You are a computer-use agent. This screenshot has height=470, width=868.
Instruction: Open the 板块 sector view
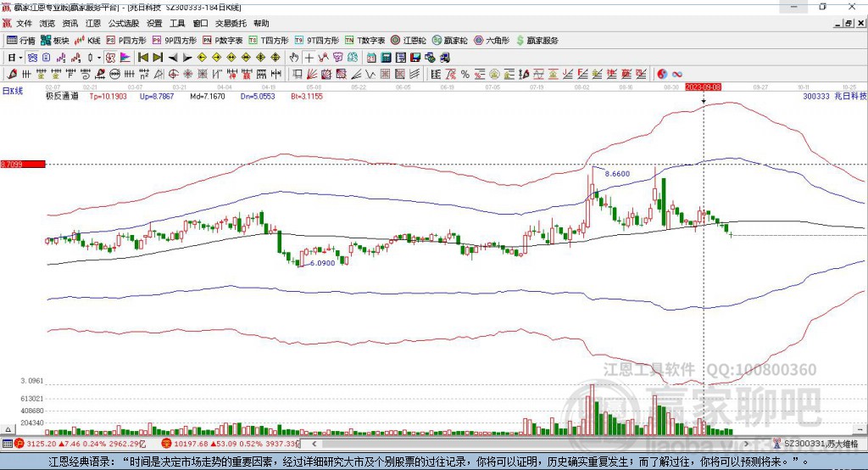click(55, 41)
